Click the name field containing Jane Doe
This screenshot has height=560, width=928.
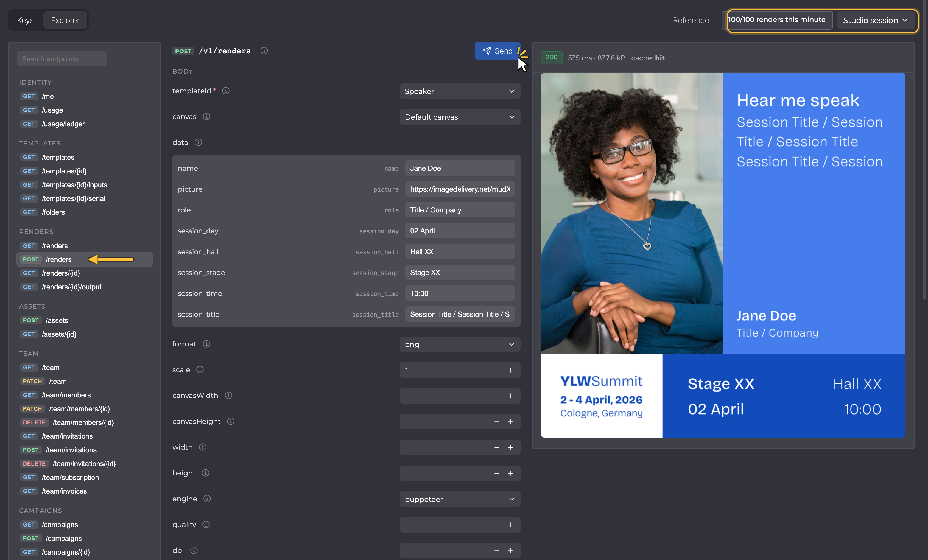[x=460, y=168]
